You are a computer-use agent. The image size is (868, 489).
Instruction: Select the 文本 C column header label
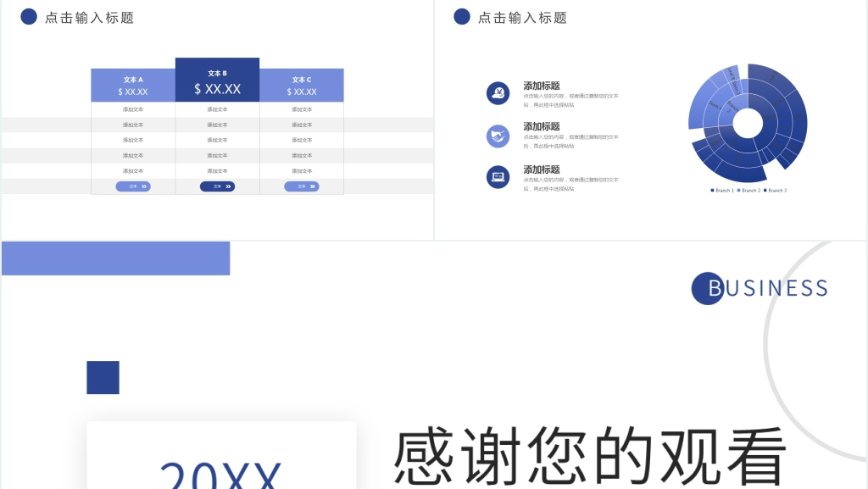[x=302, y=80]
